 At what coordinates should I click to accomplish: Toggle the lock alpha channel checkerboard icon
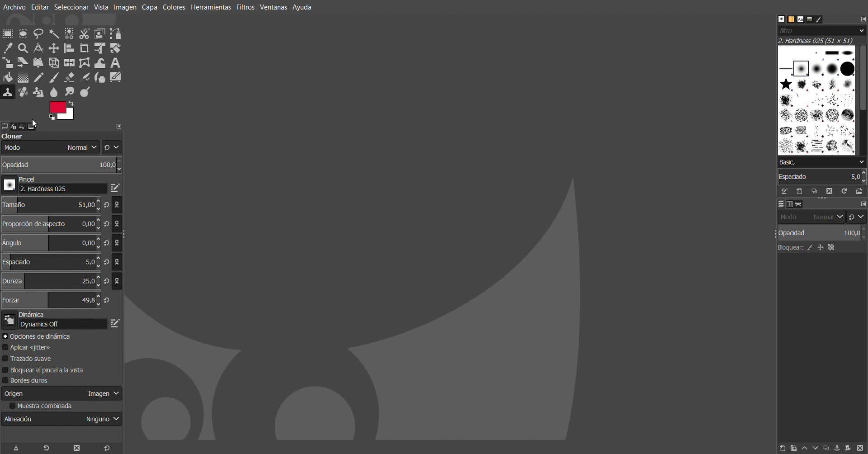click(x=831, y=247)
